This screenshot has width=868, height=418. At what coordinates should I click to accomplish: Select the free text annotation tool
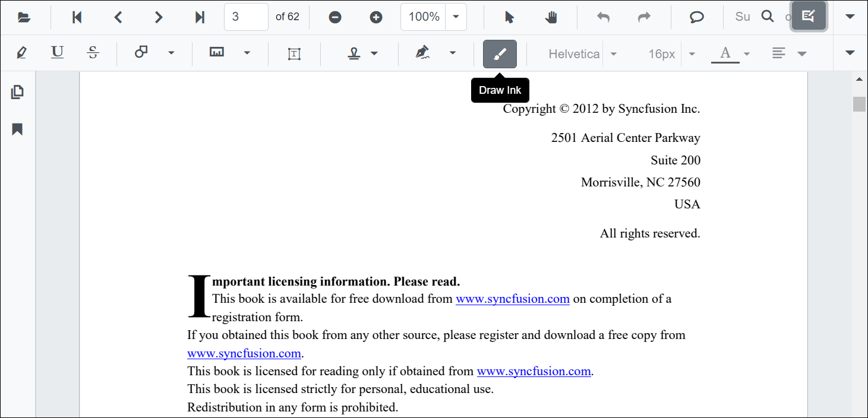pyautogui.click(x=294, y=53)
